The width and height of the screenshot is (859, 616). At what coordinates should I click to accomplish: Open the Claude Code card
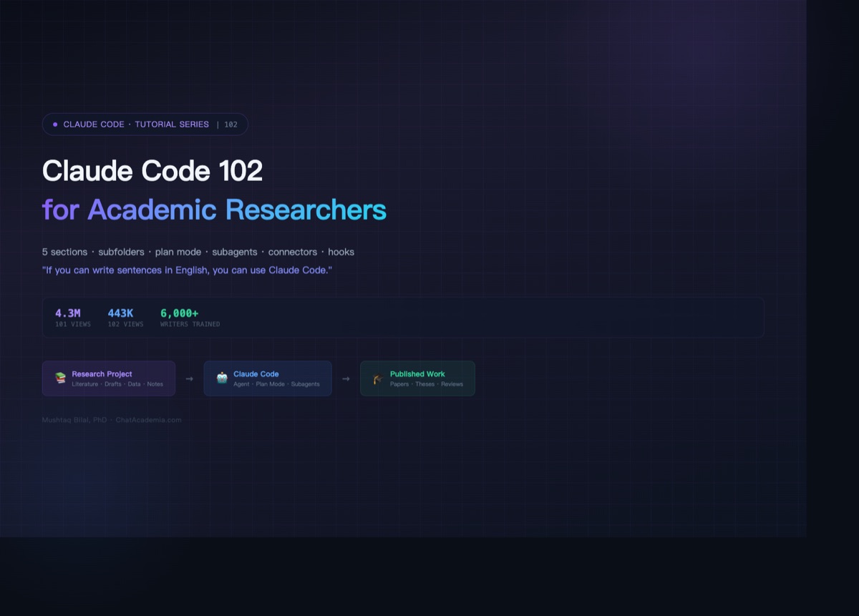(x=268, y=378)
